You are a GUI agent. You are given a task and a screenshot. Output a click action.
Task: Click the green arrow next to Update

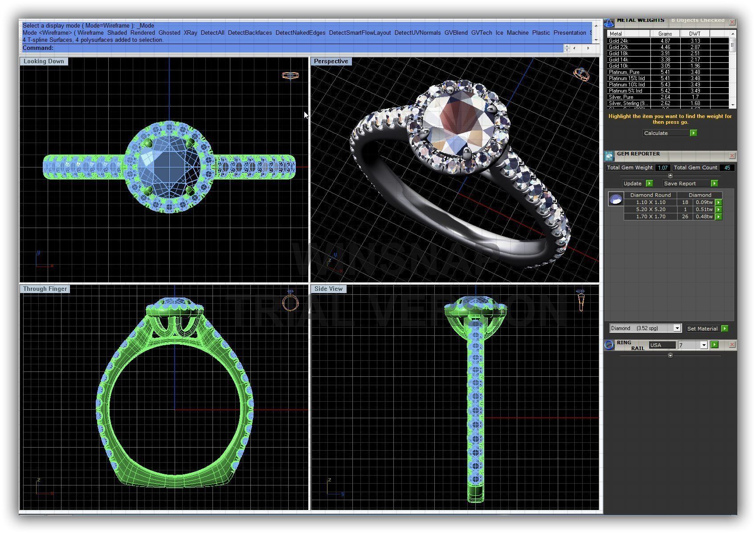(649, 183)
